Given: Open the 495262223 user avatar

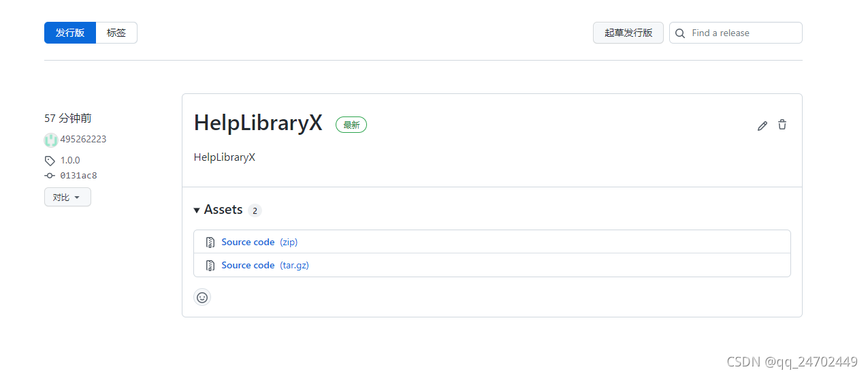Looking at the screenshot, I should [x=50, y=140].
